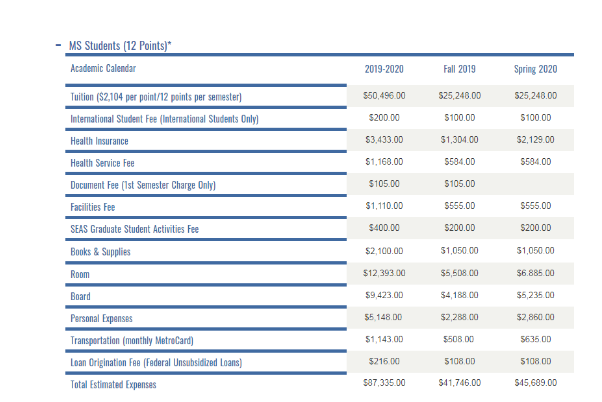The width and height of the screenshot is (602, 402).
Task: Select the $2,129.00 Spring Health Insurance value
Action: 535,140
